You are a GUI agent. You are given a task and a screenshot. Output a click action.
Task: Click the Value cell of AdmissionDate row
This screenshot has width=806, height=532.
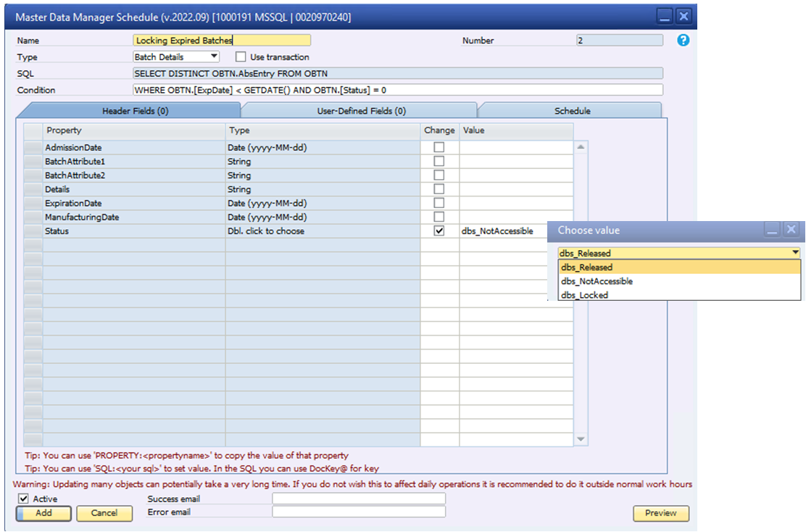516,148
